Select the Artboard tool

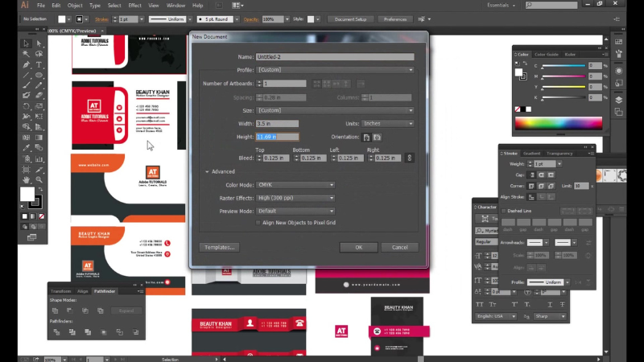[27, 170]
